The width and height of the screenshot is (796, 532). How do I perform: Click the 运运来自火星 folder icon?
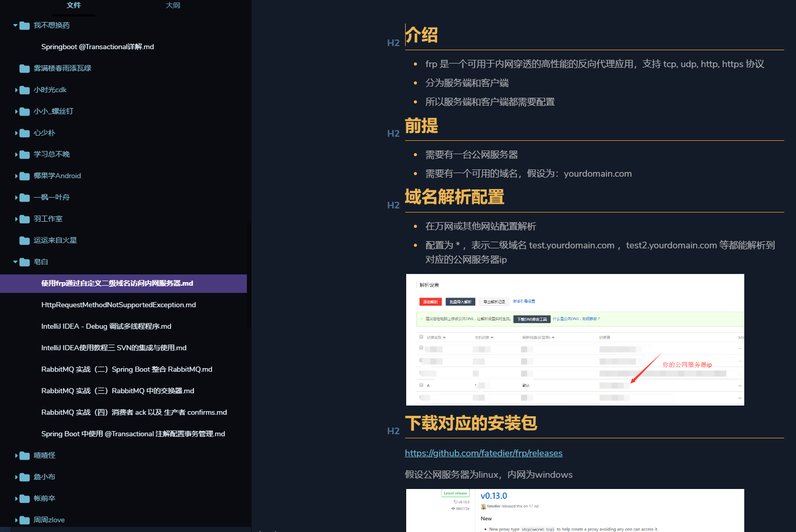(25, 241)
